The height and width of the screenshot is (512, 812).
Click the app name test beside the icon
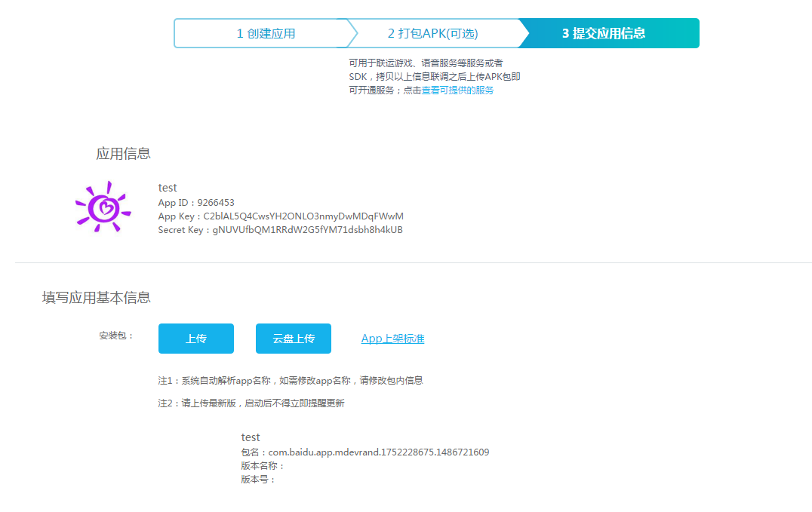(x=168, y=188)
